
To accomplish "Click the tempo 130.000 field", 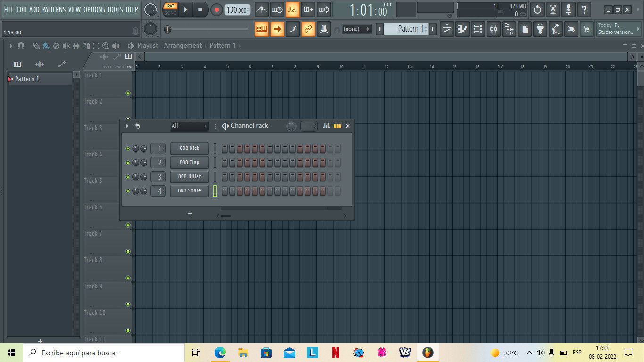I will (237, 10).
